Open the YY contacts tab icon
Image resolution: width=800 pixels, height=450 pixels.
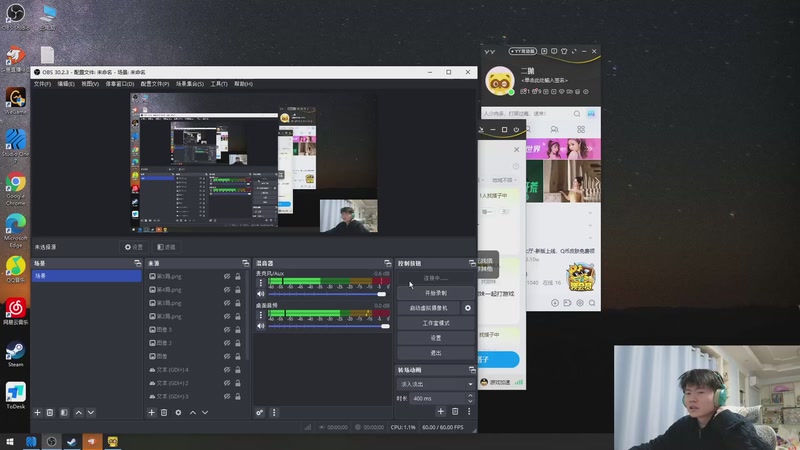pyautogui.click(x=555, y=130)
